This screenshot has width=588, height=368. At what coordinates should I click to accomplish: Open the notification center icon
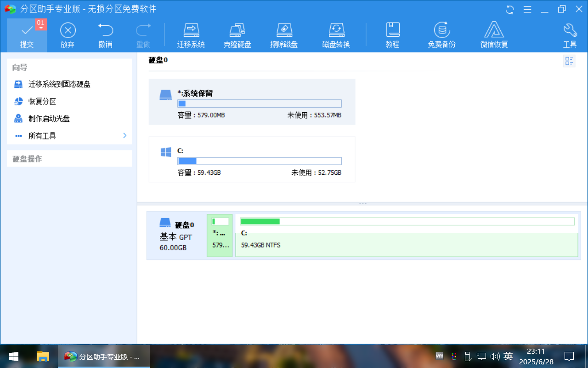(569, 356)
